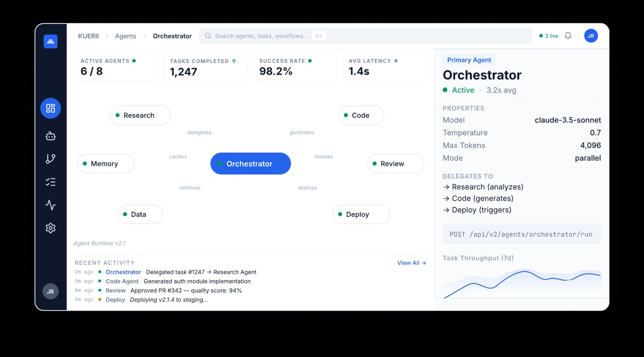The width and height of the screenshot is (644, 357).
Task: Toggle the Memory agent's status dot
Action: pos(85,163)
